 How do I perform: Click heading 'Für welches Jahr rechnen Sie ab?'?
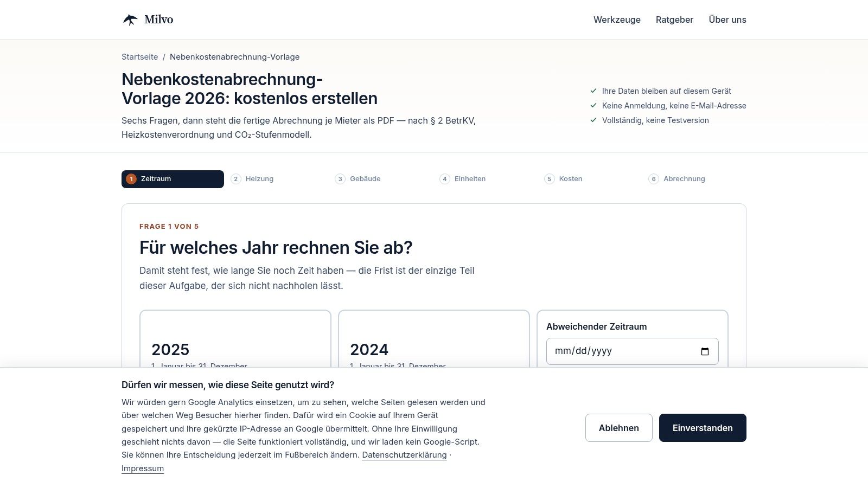click(x=276, y=248)
